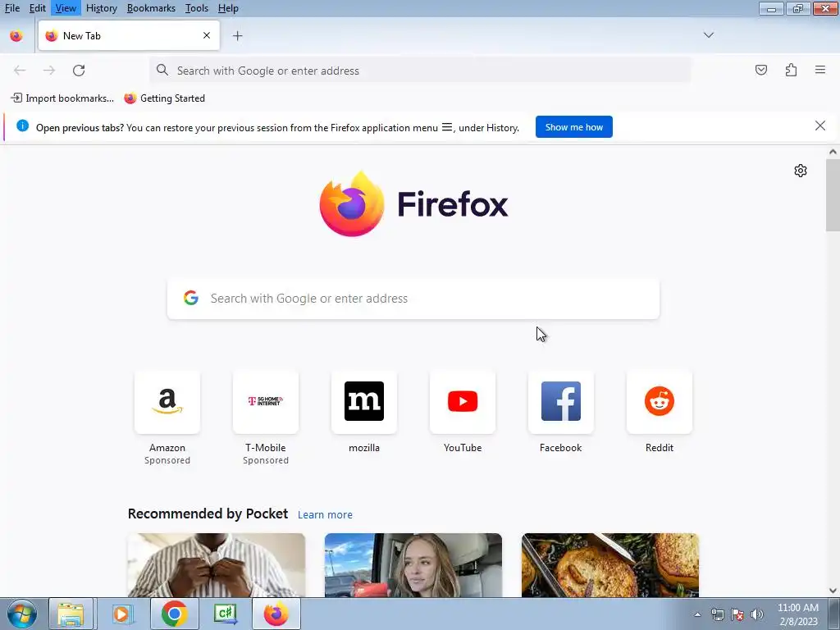Click the info icon in notification bar
840x630 pixels.
click(22, 126)
